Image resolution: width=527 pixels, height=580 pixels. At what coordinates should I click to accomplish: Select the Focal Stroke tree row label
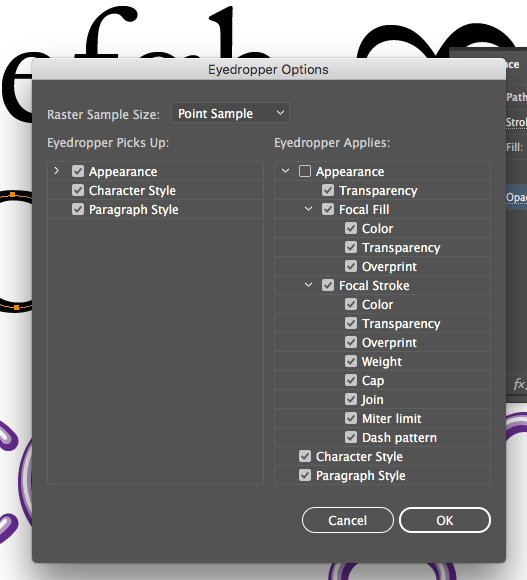[374, 286]
